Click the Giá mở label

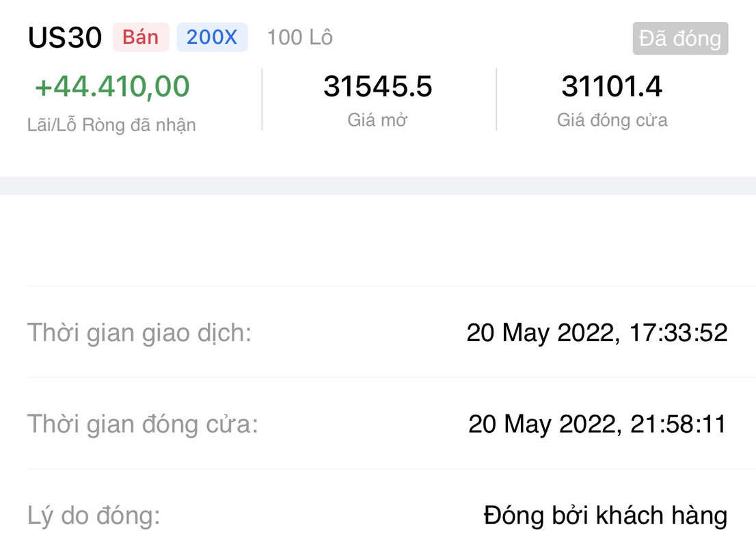click(x=377, y=120)
